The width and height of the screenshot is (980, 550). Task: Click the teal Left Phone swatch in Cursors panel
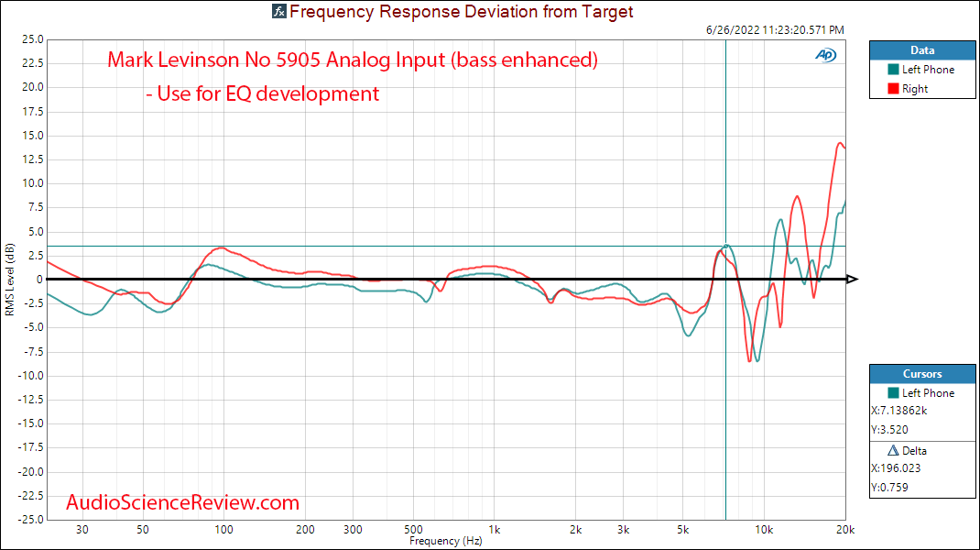coord(893,393)
